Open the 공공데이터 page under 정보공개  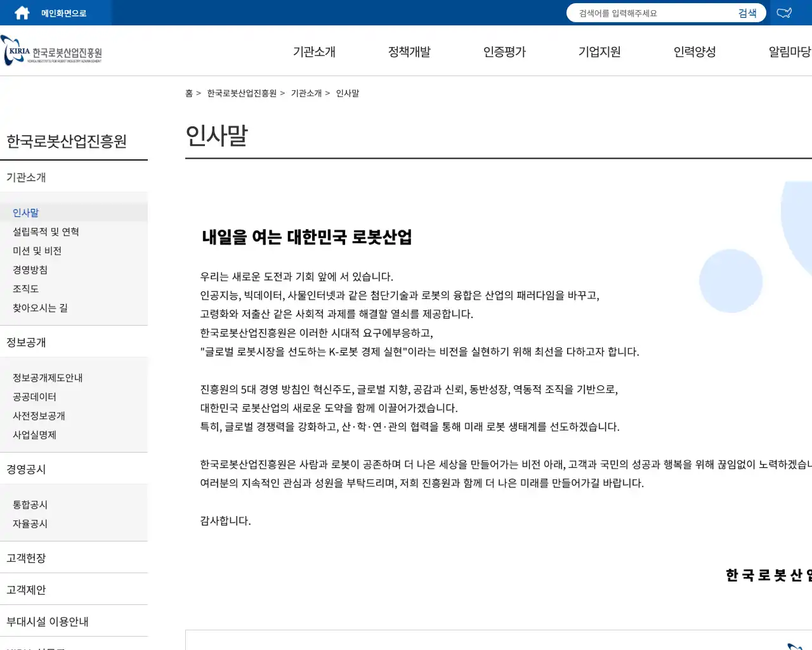[35, 396]
